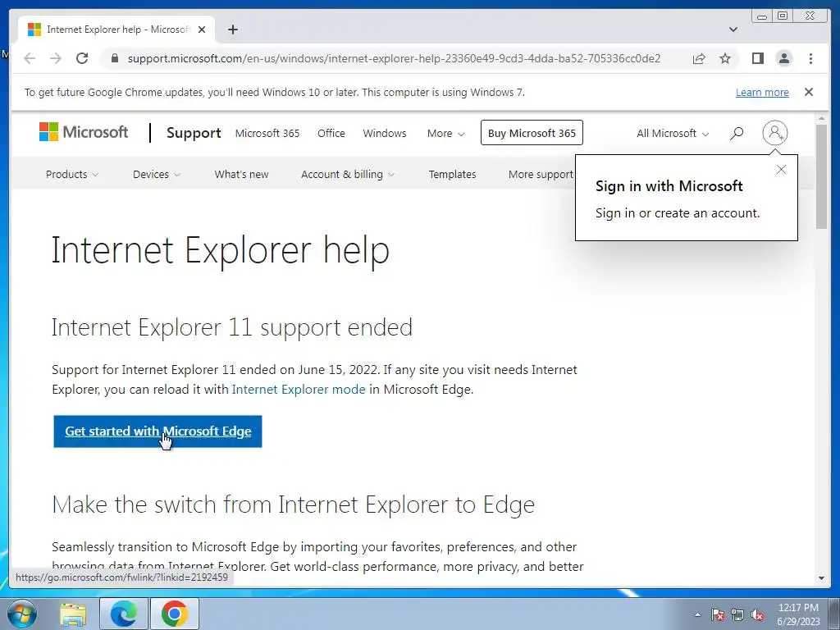Click scroll up arrow on scrollbar
The image size is (840, 630).
pyautogui.click(x=821, y=118)
